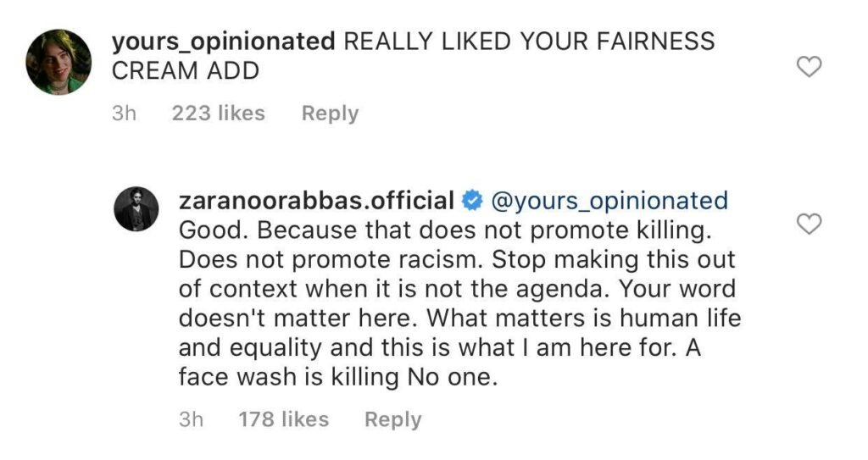Reply to the fairness cream comment

pyautogui.click(x=330, y=113)
